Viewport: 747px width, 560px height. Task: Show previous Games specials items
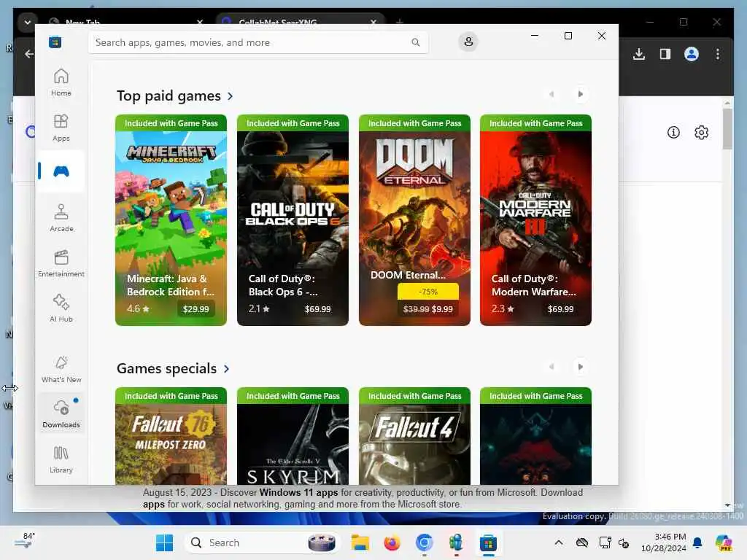[x=551, y=367]
